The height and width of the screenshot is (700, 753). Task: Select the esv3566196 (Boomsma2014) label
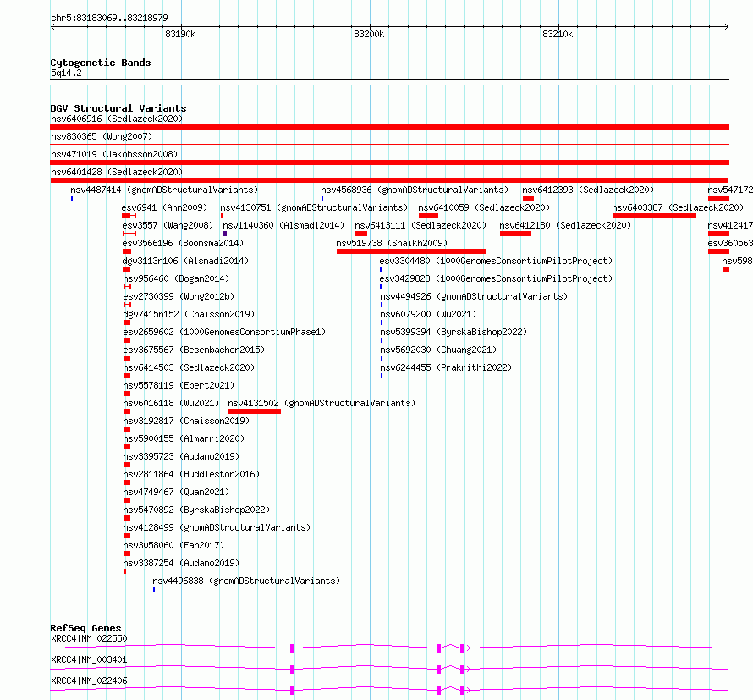[x=183, y=243]
